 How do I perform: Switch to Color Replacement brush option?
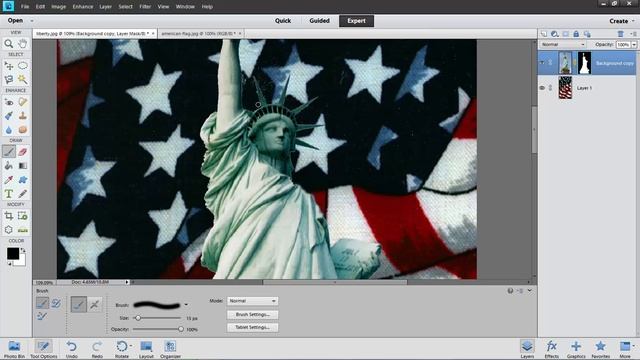42,316
